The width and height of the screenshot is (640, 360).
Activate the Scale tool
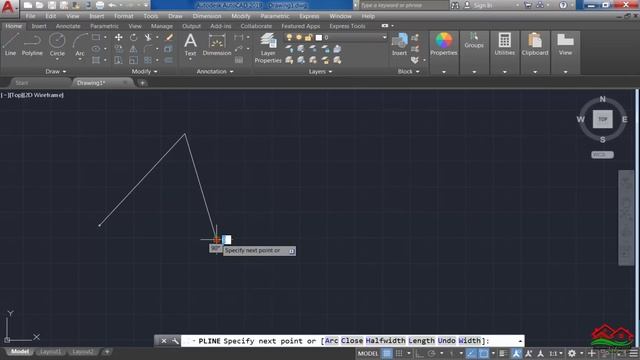pos(133,60)
